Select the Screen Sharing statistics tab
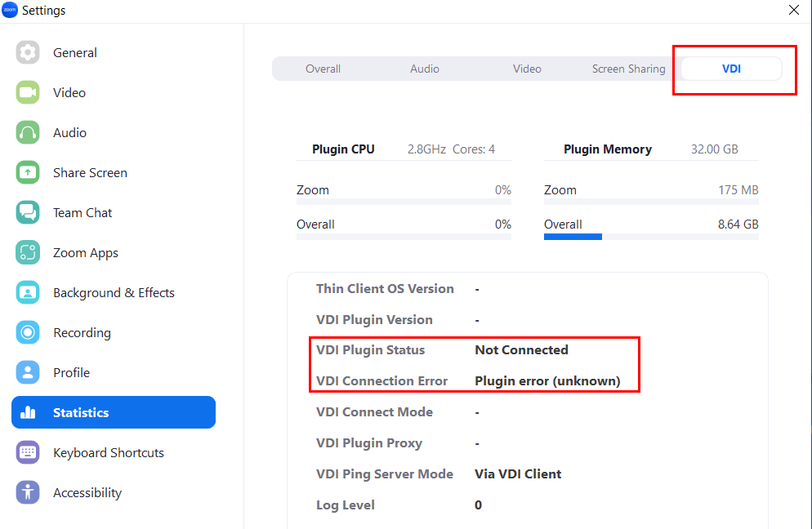This screenshot has width=812, height=529. click(x=628, y=69)
